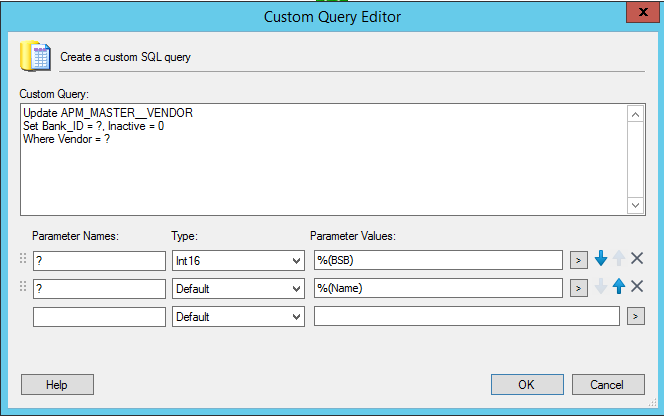This screenshot has width=664, height=417.
Task: Open value picker for %(BSB) parameter
Action: pos(578,260)
